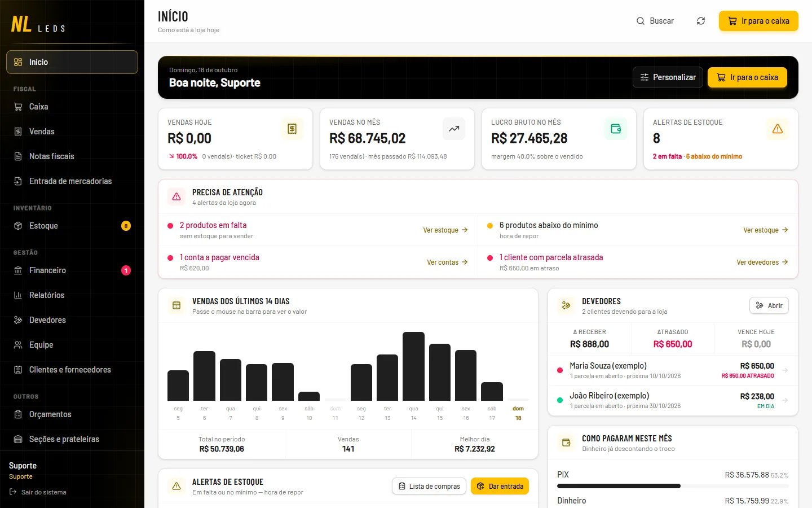Open Seções e prateleiras in sidebar
Screen dimensions: 812x508
[72, 439]
